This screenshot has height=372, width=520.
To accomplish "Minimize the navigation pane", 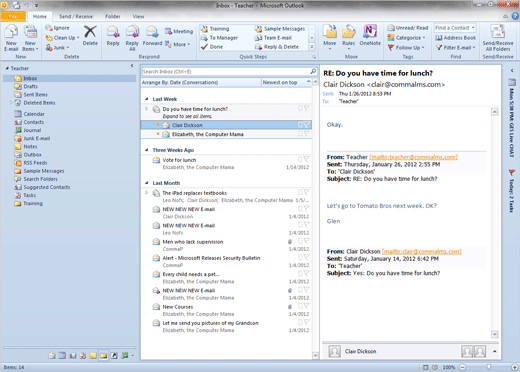I will (132, 66).
